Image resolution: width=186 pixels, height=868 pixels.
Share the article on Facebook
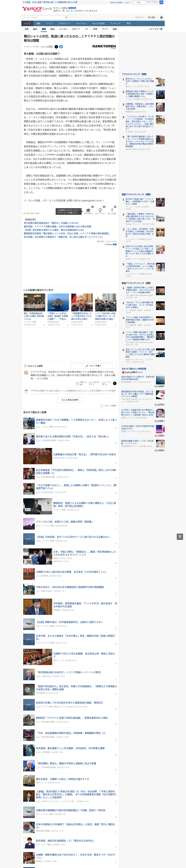61,47
